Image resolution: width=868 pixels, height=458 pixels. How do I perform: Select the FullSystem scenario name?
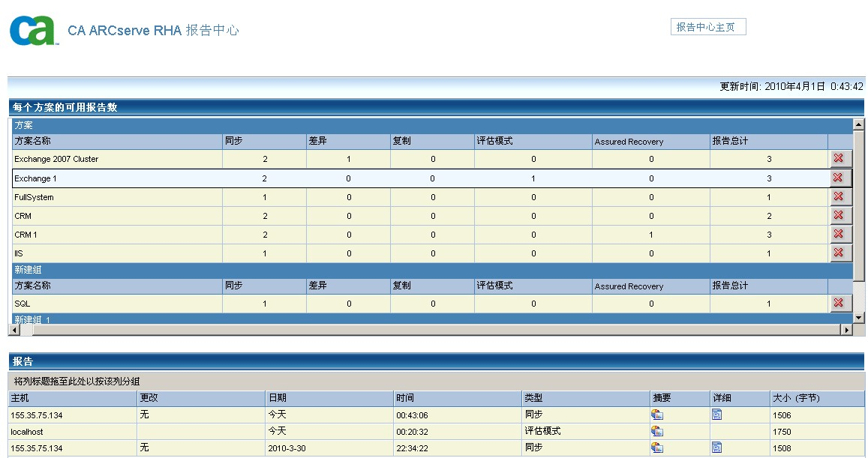34,197
